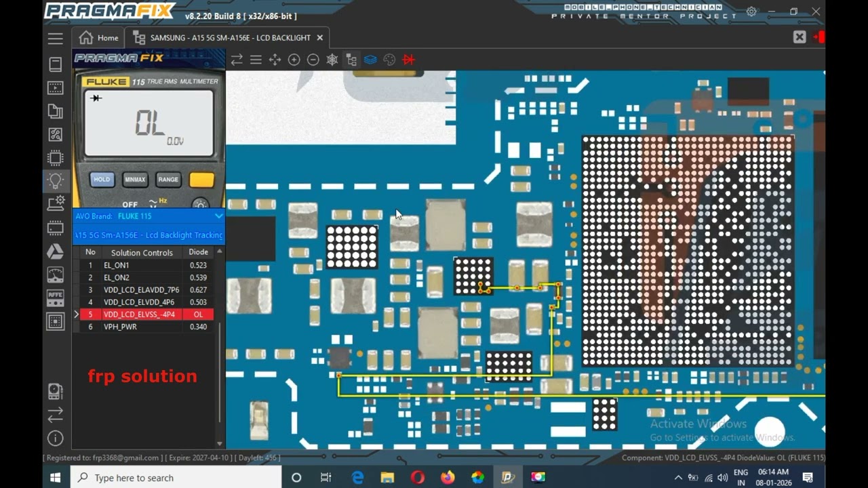Click the 0.340 diode value cell
Viewport: 868px width, 488px height.
point(198,327)
